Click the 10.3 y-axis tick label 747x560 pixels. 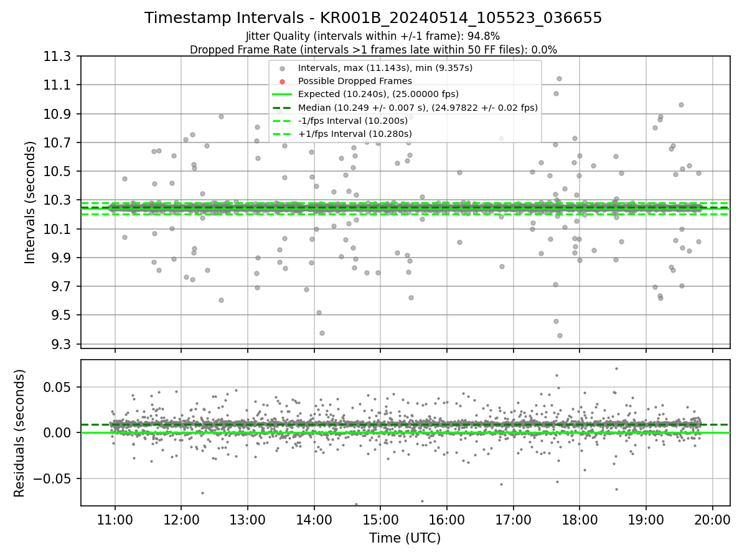59,200
